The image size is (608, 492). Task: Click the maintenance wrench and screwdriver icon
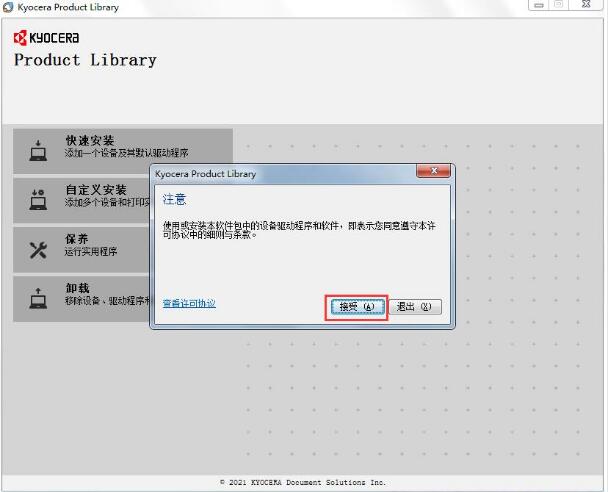coord(38,250)
